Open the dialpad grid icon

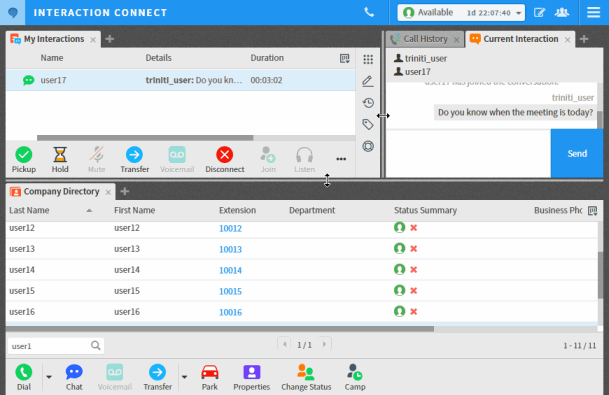click(368, 59)
